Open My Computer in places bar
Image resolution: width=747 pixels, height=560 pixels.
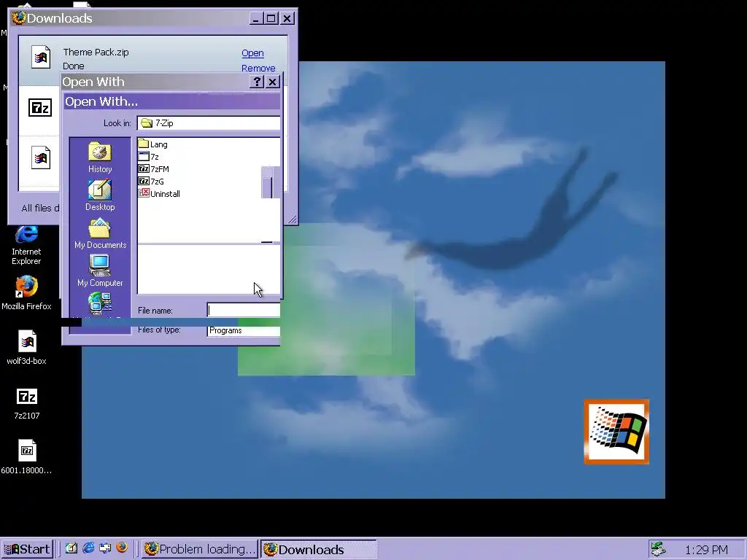click(100, 271)
